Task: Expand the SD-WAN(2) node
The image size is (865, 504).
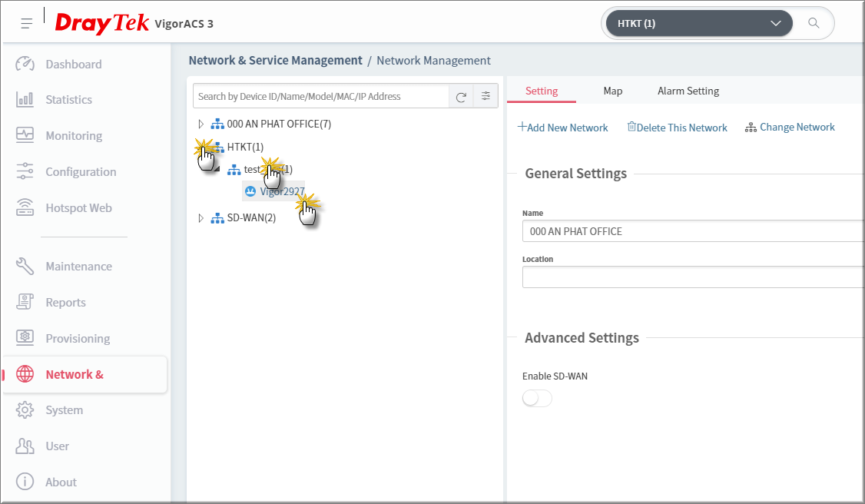Action: point(201,218)
